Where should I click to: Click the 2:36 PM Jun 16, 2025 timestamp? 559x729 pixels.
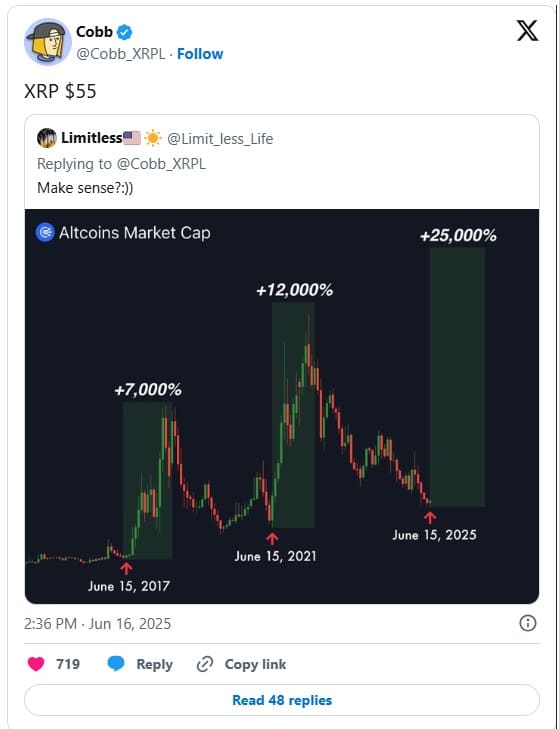click(x=97, y=623)
